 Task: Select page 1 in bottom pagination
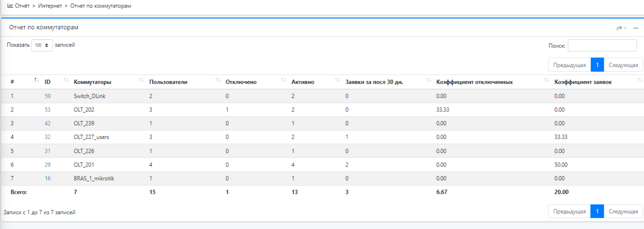598,211
